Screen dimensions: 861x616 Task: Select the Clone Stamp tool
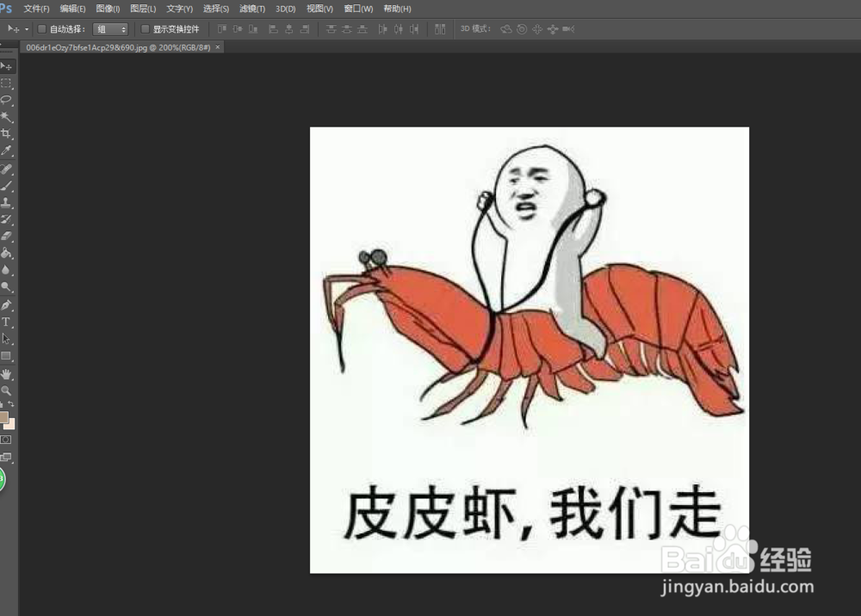coord(7,203)
